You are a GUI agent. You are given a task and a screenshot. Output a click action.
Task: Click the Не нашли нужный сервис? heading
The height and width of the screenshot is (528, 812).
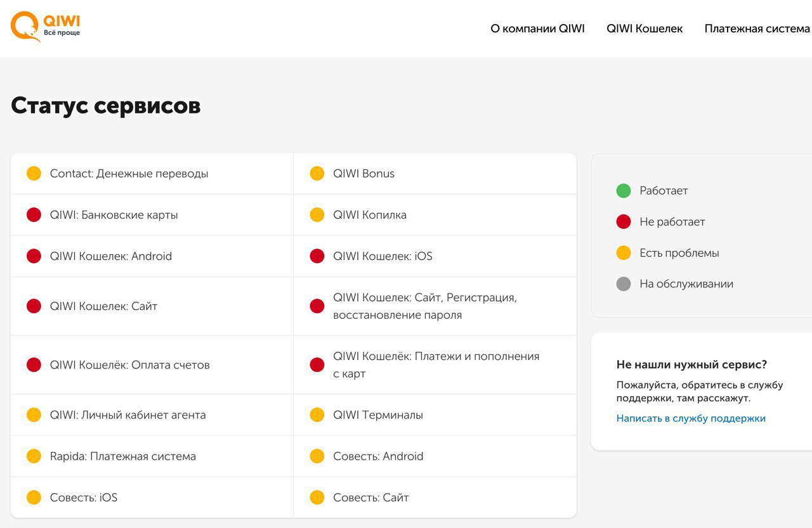click(x=691, y=364)
